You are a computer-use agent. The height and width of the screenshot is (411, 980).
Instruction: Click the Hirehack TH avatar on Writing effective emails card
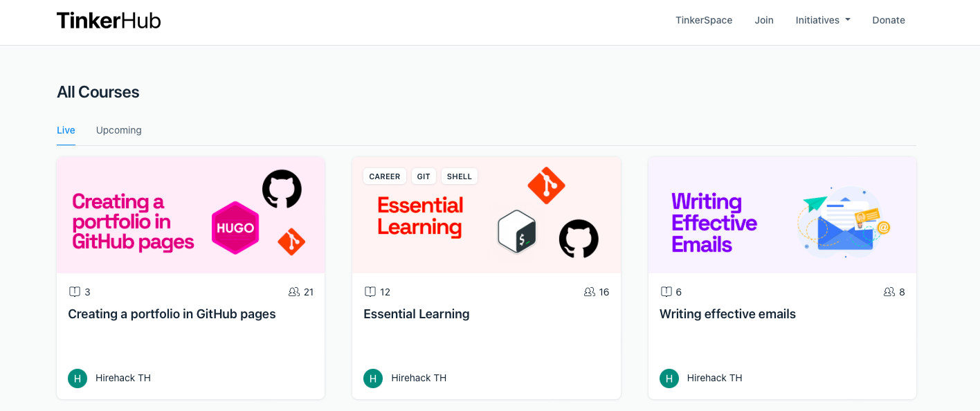click(669, 378)
